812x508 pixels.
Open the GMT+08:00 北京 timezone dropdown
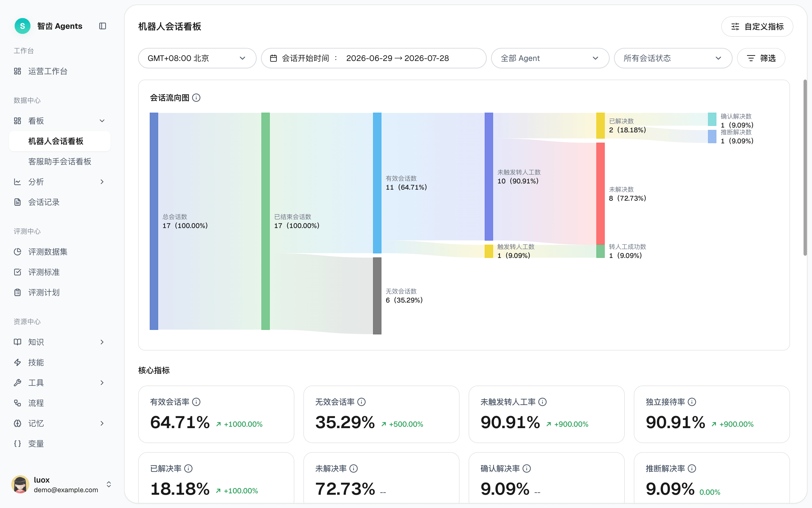pos(197,58)
